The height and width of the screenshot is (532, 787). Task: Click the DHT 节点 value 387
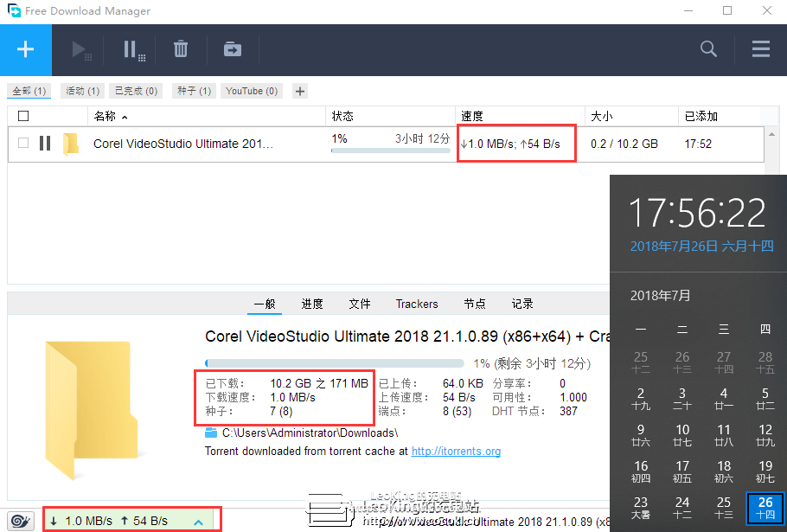pos(569,411)
